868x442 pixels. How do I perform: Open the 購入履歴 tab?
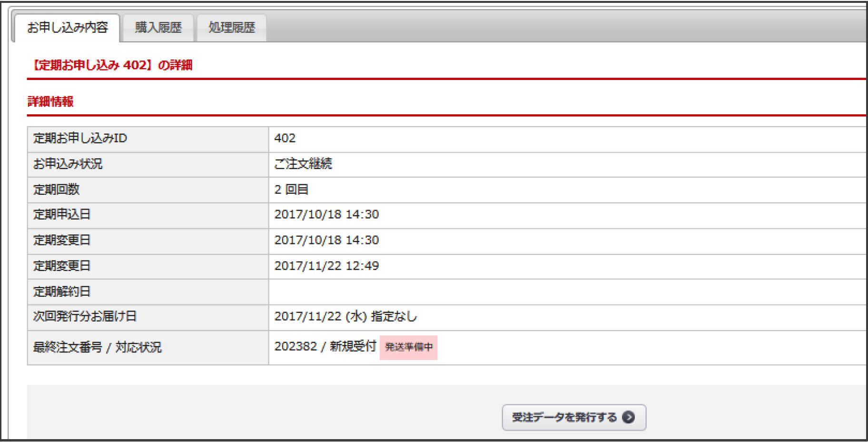pos(158,28)
